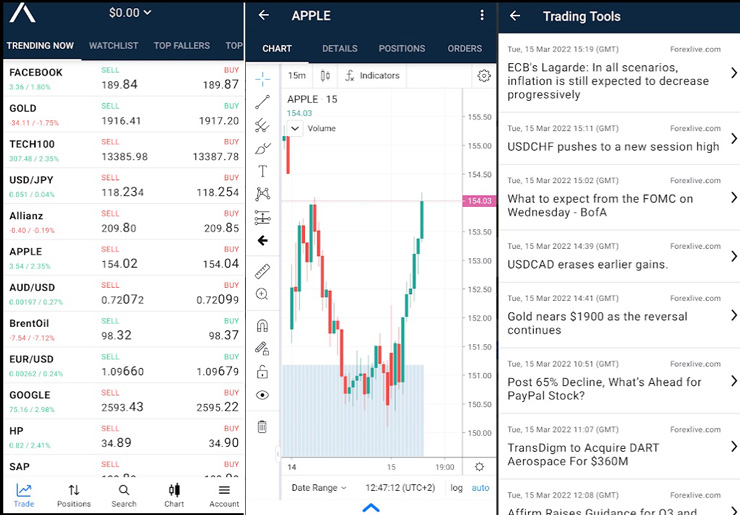Open the Indicators menu
Viewport: 740px width, 515px height.
pos(372,76)
